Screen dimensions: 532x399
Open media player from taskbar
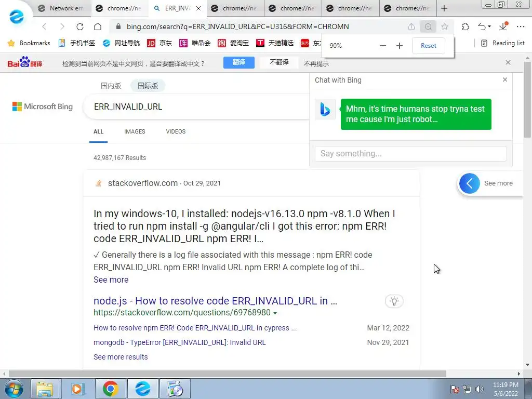77,389
